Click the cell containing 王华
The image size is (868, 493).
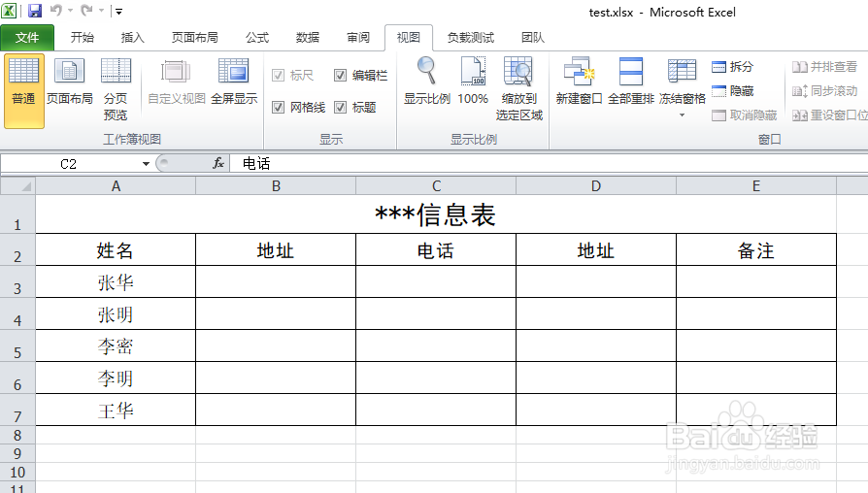coord(116,410)
